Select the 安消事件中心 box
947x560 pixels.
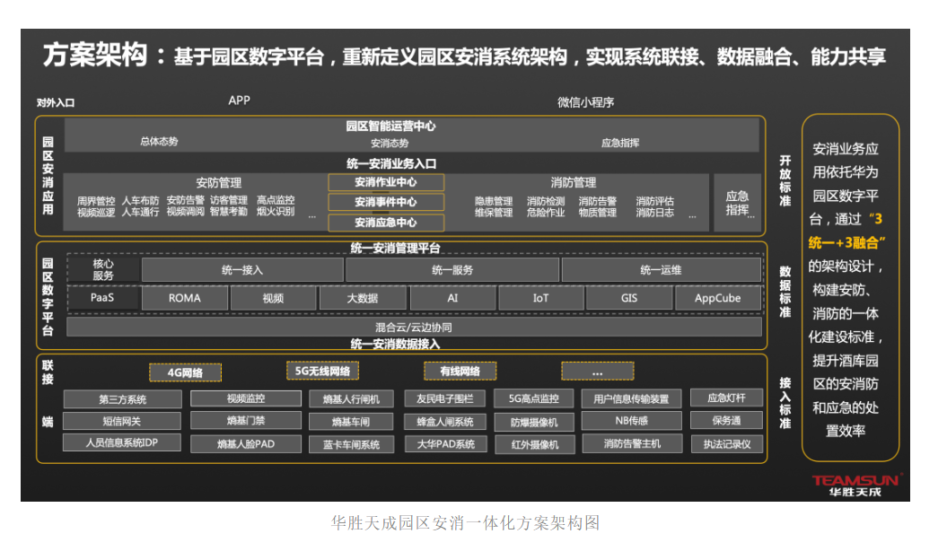(x=386, y=203)
